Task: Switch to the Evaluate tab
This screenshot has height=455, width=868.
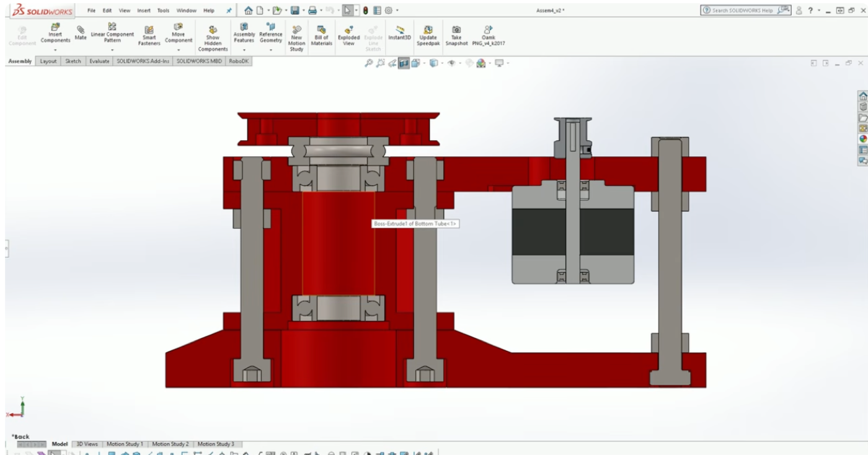Action: (x=99, y=61)
